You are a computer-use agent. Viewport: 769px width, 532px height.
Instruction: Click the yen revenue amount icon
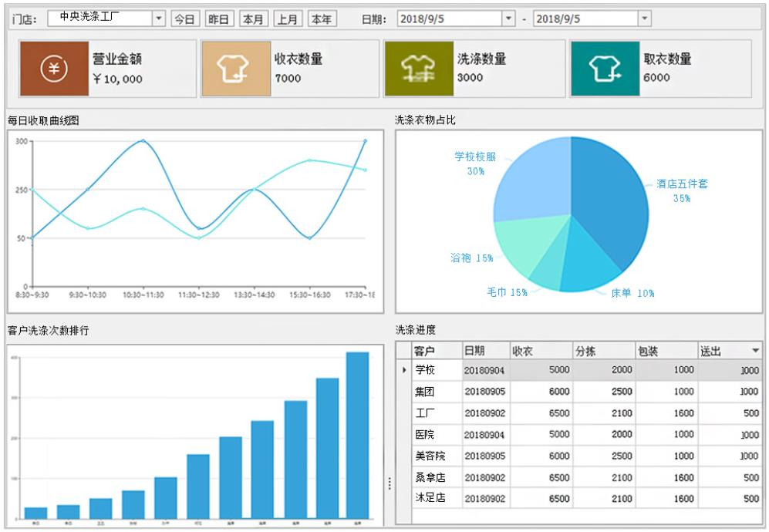coord(54,69)
